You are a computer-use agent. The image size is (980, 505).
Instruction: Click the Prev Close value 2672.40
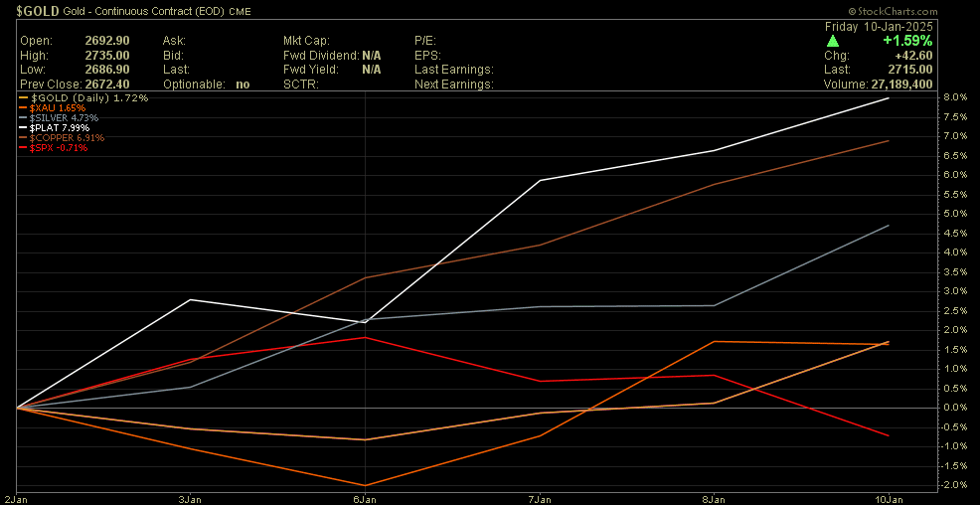[x=107, y=84]
